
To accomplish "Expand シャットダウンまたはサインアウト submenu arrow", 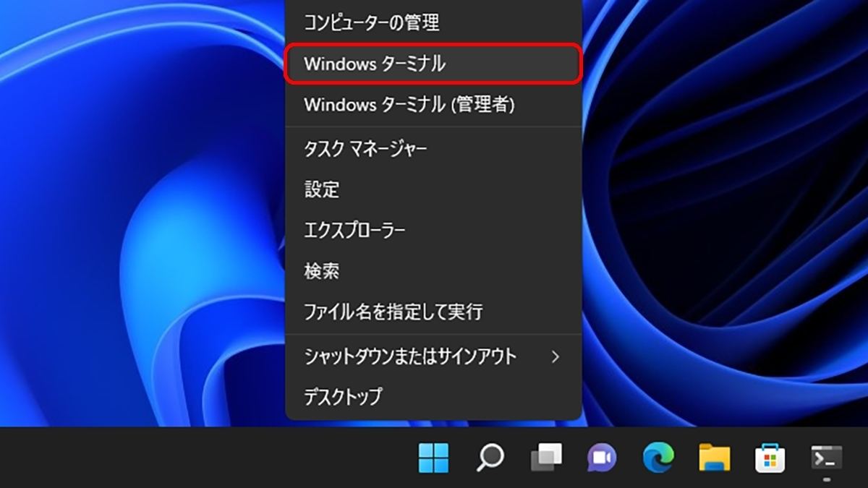I will point(556,356).
